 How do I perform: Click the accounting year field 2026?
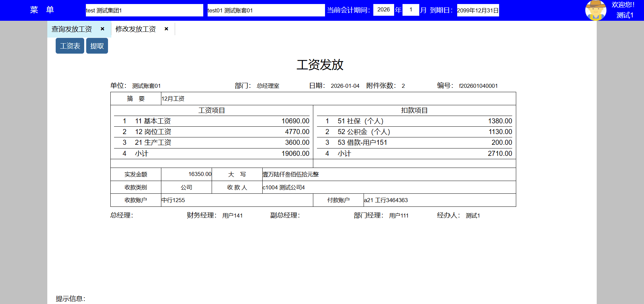(x=383, y=10)
